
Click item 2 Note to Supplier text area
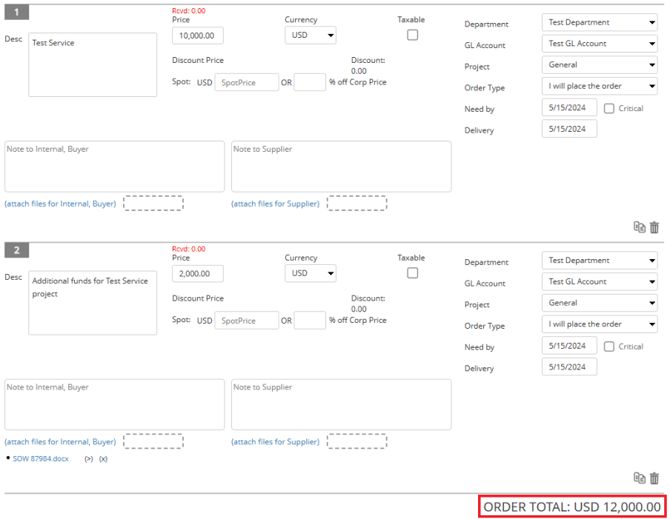click(x=340, y=404)
